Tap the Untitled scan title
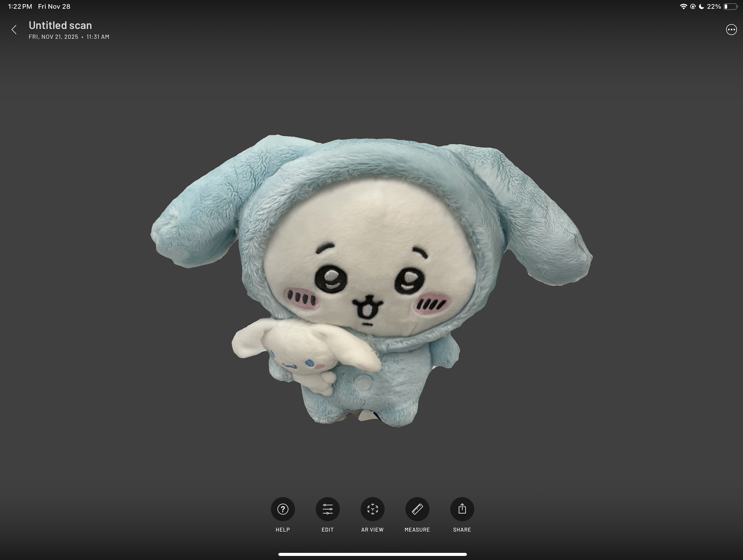Viewport: 743px width, 560px height. click(x=61, y=25)
